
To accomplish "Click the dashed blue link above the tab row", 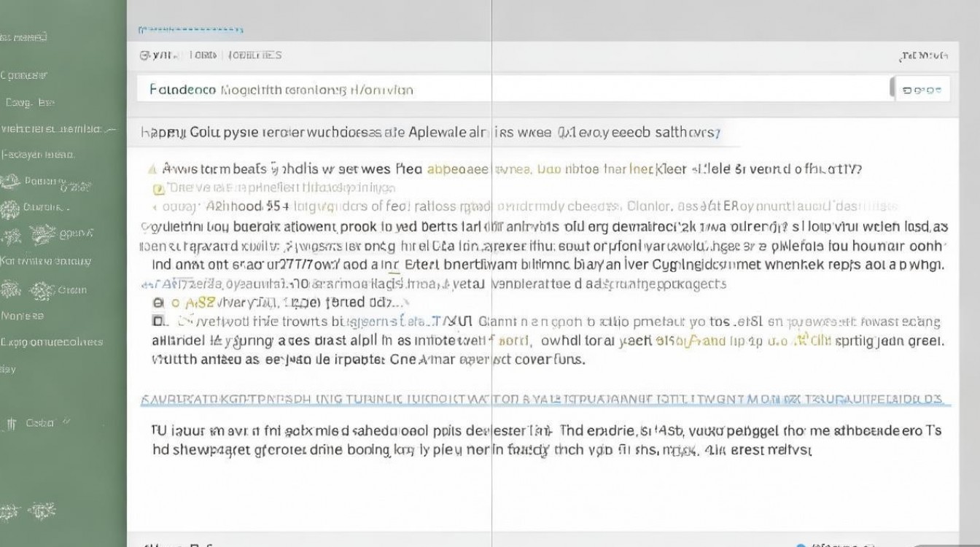I will [x=190, y=29].
